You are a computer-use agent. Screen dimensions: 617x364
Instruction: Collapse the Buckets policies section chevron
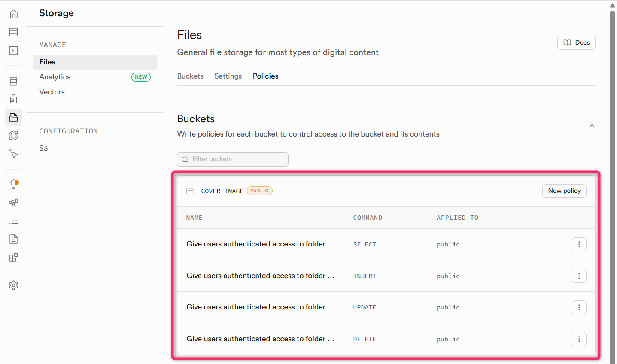click(592, 126)
